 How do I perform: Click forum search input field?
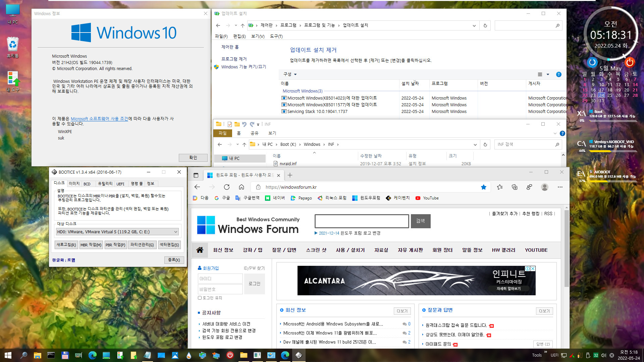coord(362,221)
